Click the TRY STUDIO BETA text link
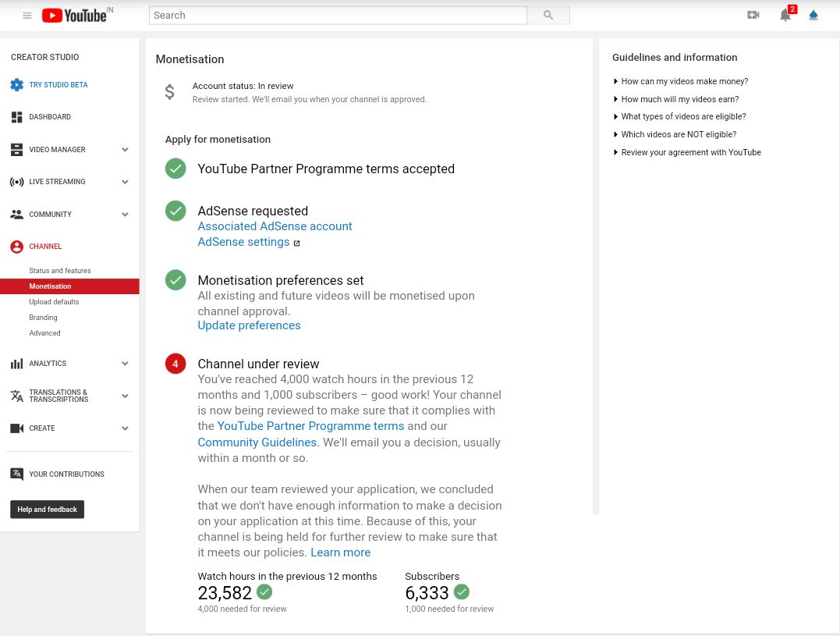This screenshot has height=636, width=840. click(x=58, y=84)
